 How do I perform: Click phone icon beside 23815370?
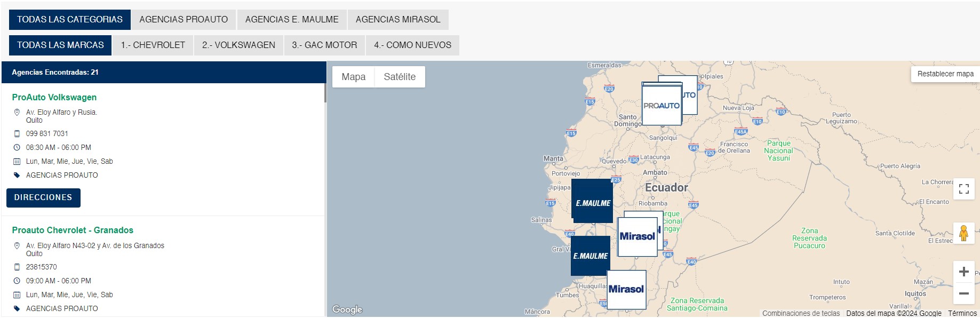17,267
